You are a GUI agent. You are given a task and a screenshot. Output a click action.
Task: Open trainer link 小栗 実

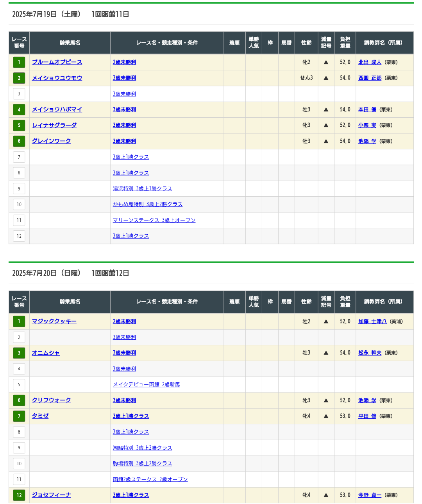coord(367,125)
